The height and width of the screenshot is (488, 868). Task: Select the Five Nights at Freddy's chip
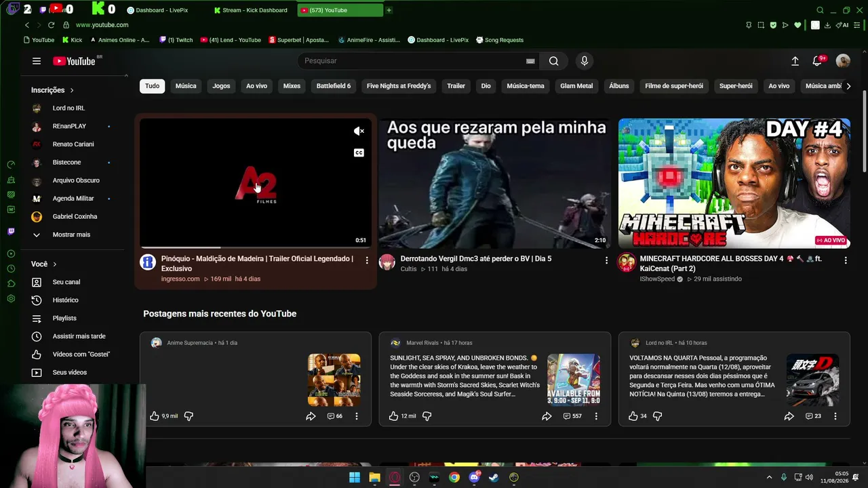[399, 86]
